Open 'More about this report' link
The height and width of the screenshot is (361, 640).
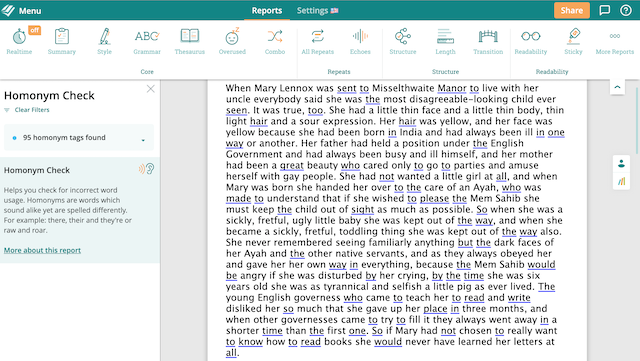(42, 250)
